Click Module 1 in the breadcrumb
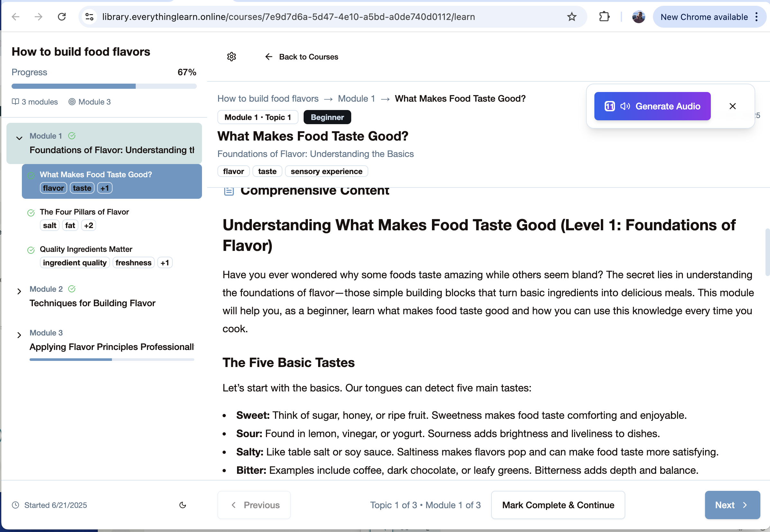This screenshot has width=770, height=532. 356,99
